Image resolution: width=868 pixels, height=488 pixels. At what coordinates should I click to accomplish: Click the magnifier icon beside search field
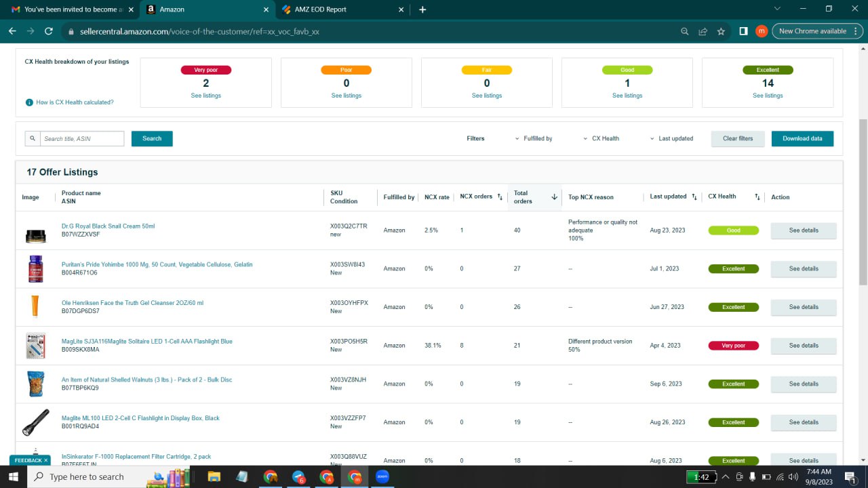click(33, 138)
